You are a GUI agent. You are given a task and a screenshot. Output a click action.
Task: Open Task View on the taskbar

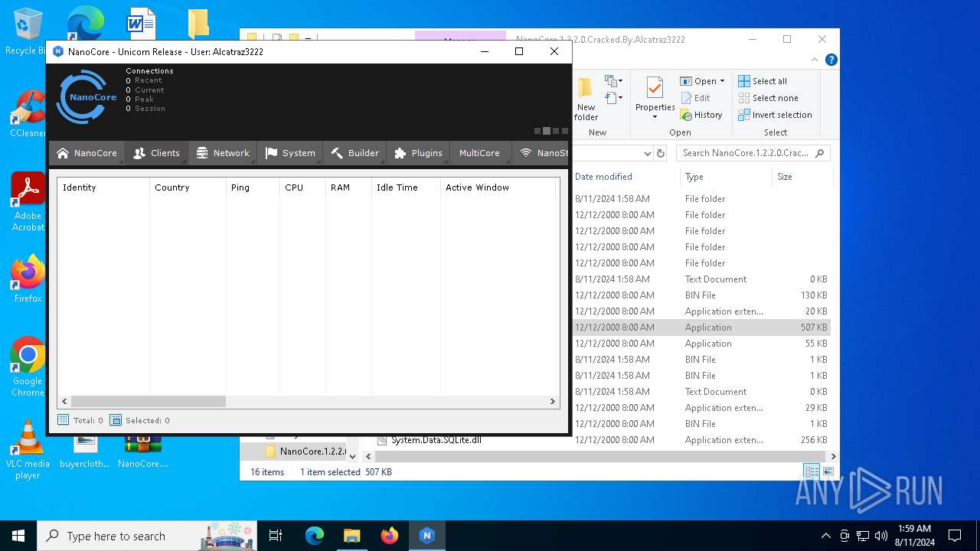tap(276, 536)
